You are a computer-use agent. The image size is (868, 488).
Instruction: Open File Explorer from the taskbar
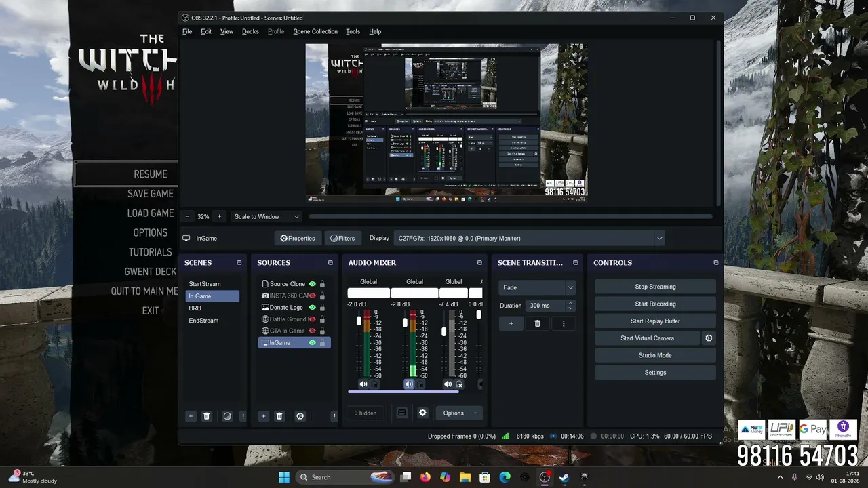(465, 477)
